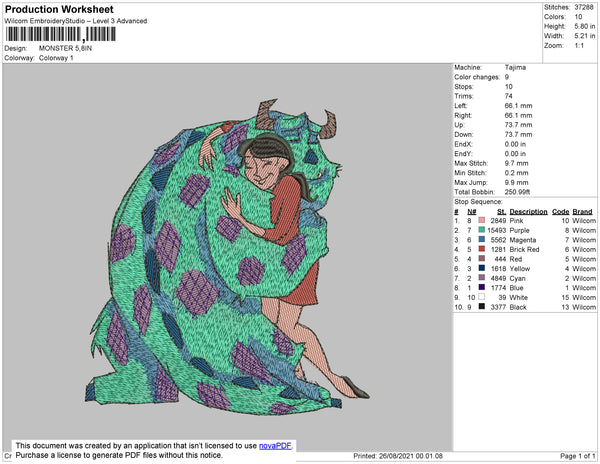Click the Min Stitch value '0.2 mm'
Screen dimensions: 600x464
click(x=516, y=173)
